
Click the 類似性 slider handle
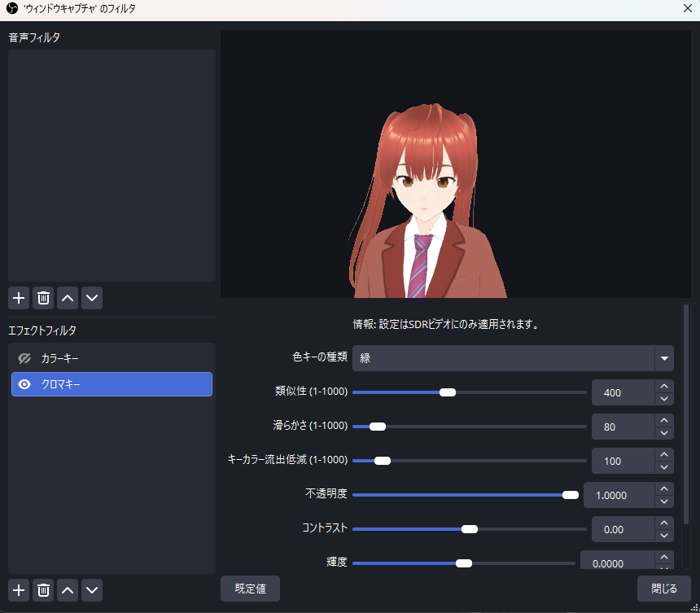click(448, 392)
